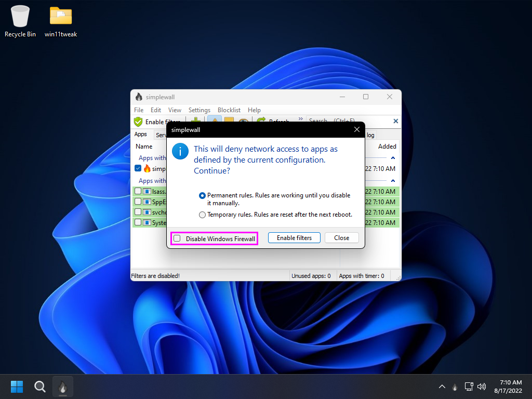532x399 pixels.
Task: Click the System row executable icon
Action: point(147,223)
